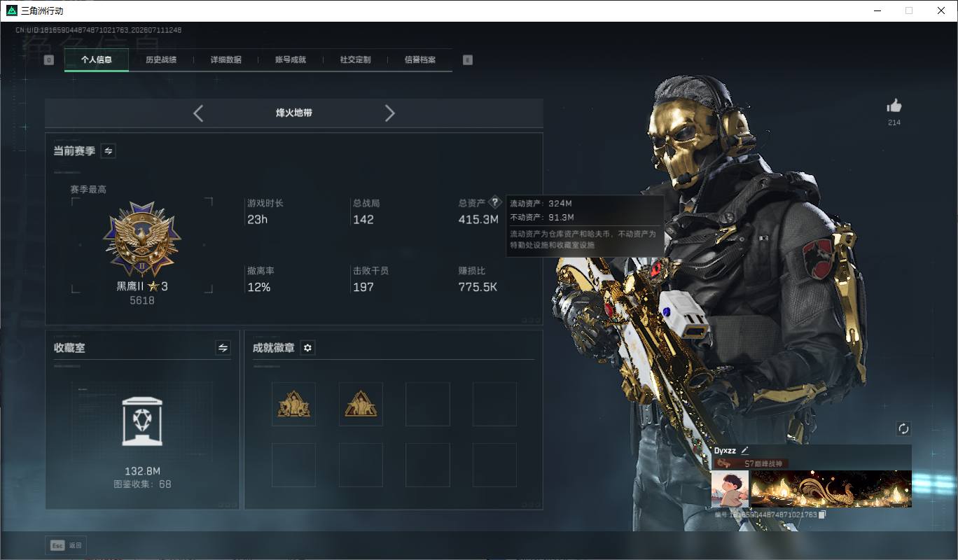Click the 击败干员 value 197
The height and width of the screenshot is (560, 958).
coord(363,287)
